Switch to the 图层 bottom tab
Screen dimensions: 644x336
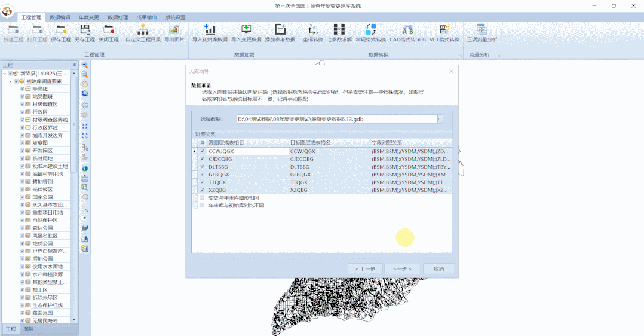pos(28,329)
